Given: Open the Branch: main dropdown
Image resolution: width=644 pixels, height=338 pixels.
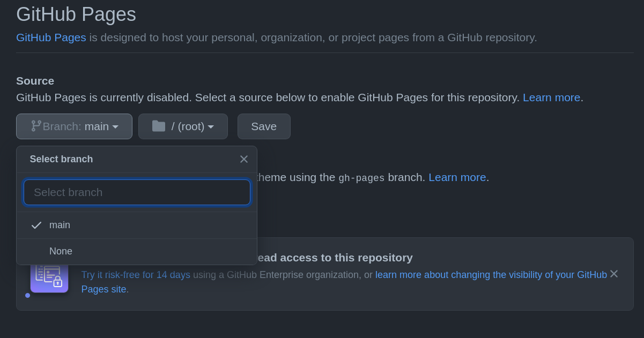Looking at the screenshot, I should [x=74, y=126].
